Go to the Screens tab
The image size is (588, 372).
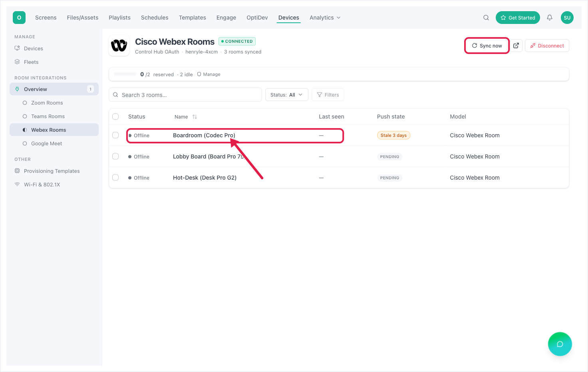(46, 18)
